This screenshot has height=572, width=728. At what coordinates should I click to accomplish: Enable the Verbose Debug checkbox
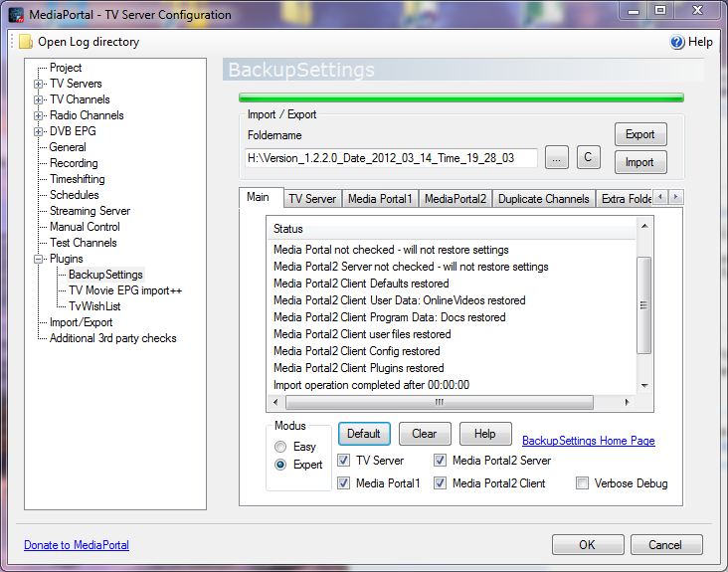[582, 482]
